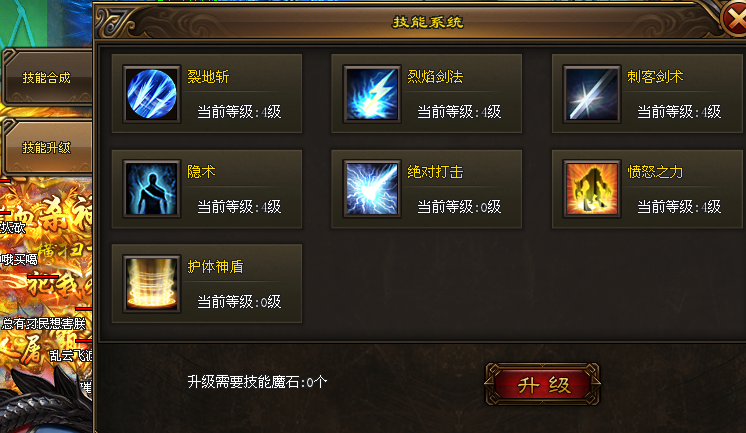Screen dimensions: 746x433
Task: Select the 裂地斩 skill icon
Action: coord(152,94)
